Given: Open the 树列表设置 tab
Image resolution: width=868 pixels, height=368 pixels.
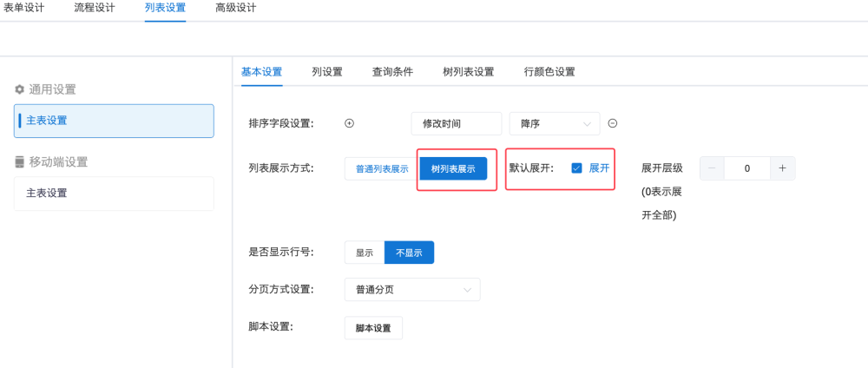Looking at the screenshot, I should tap(468, 72).
